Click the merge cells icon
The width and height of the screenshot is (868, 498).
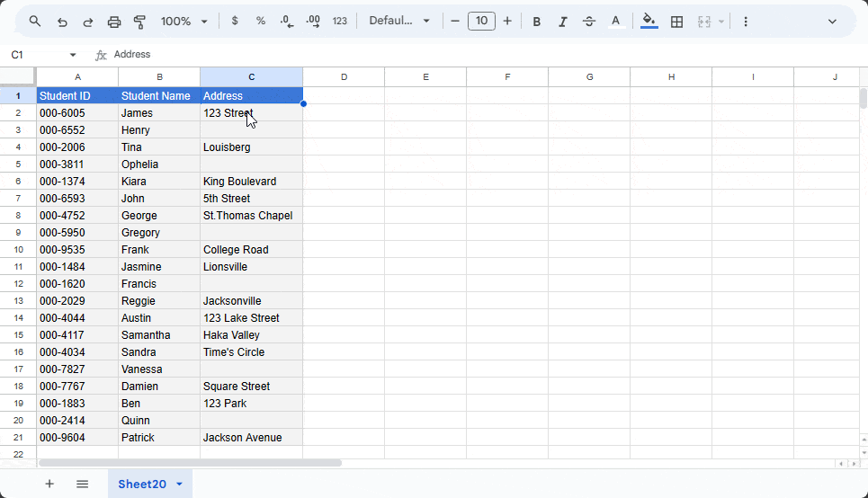click(704, 22)
